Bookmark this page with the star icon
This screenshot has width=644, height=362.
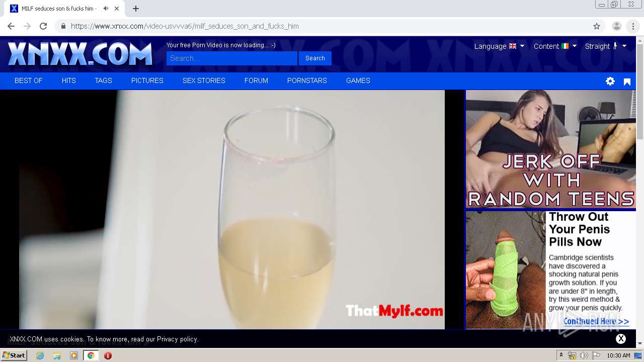(x=597, y=26)
